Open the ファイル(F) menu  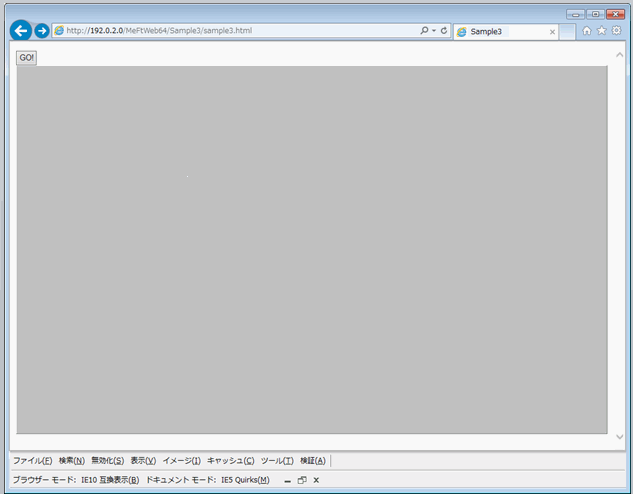pyautogui.click(x=33, y=461)
